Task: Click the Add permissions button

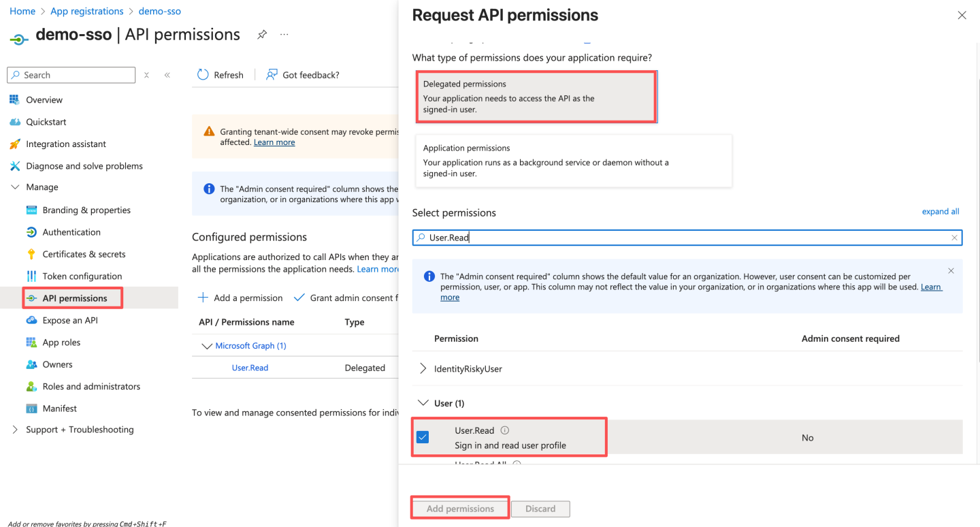Action: click(460, 509)
